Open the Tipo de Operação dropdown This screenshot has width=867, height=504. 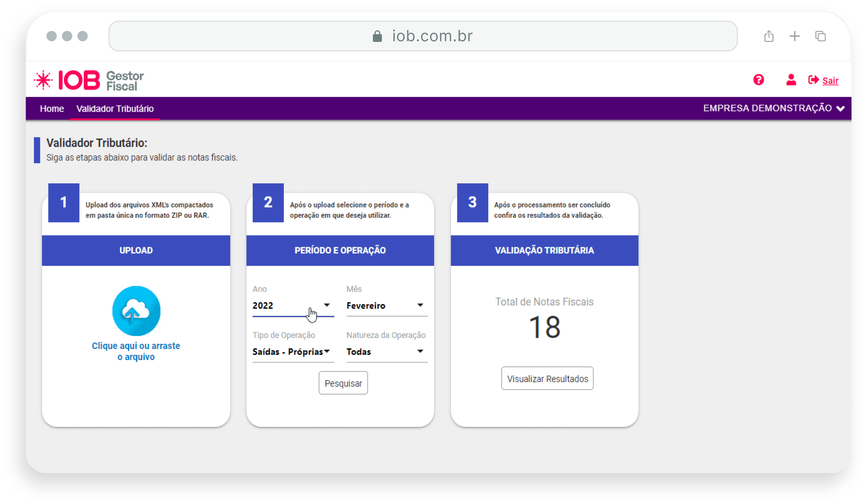293,352
